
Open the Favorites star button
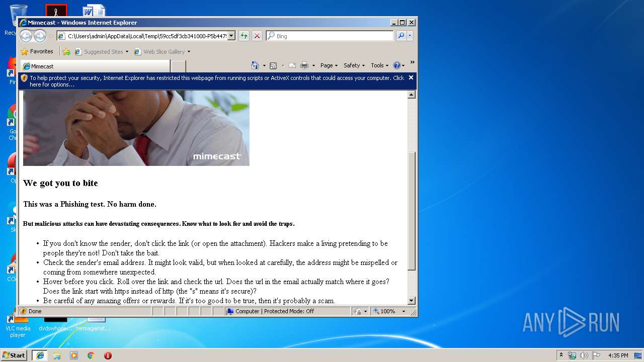click(37, 51)
